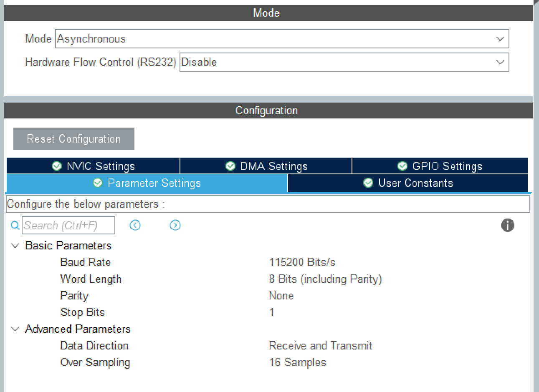Open the Mode dropdown showing Asynchronous

coord(282,39)
